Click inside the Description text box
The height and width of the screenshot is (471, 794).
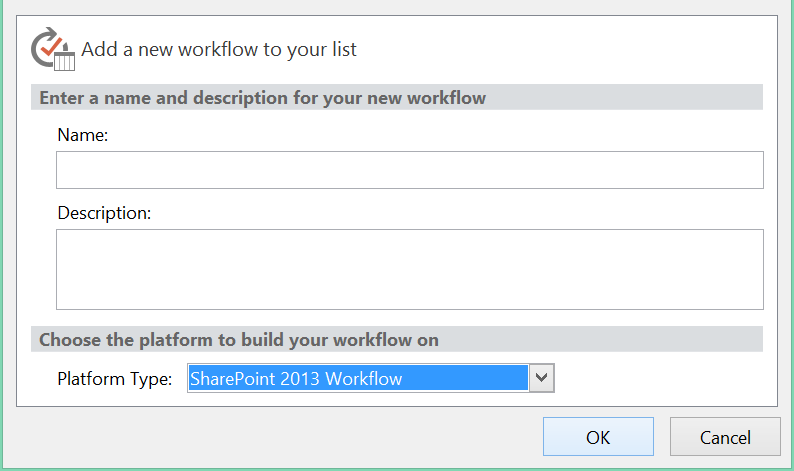coord(409,269)
